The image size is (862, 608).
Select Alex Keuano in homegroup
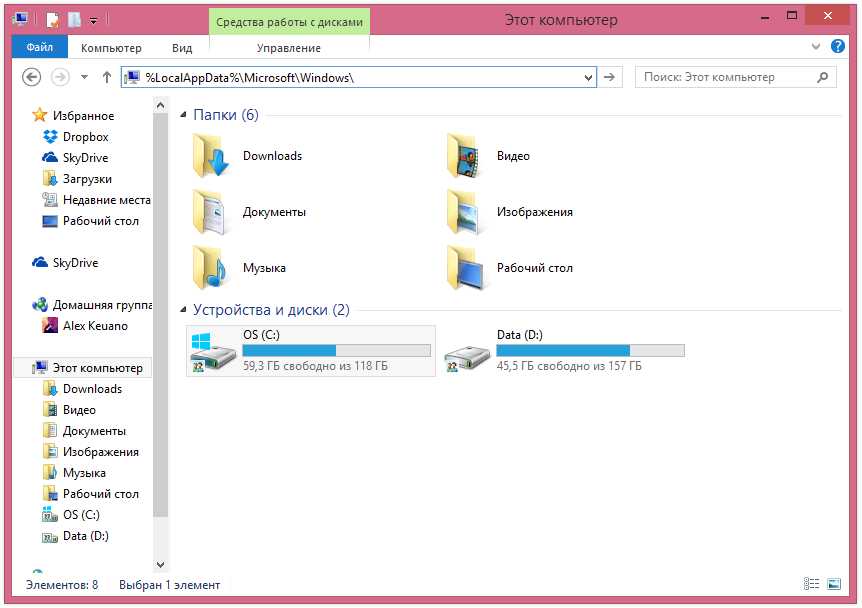click(85, 326)
